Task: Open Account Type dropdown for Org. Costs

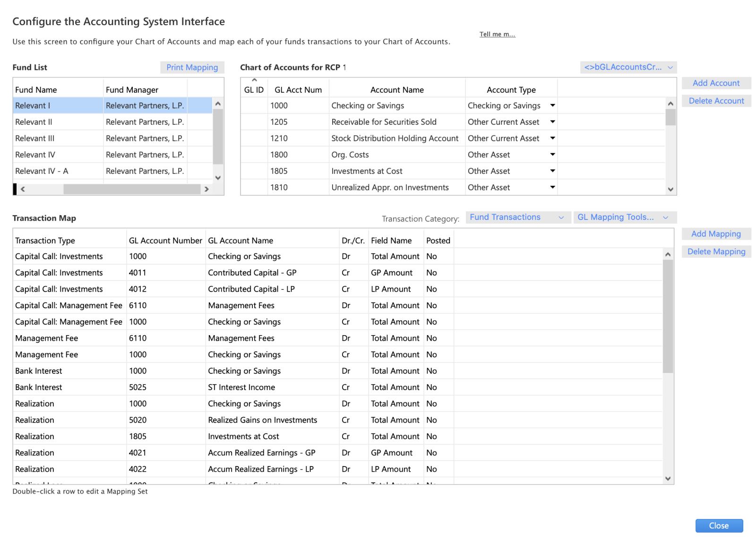Action: coord(552,155)
